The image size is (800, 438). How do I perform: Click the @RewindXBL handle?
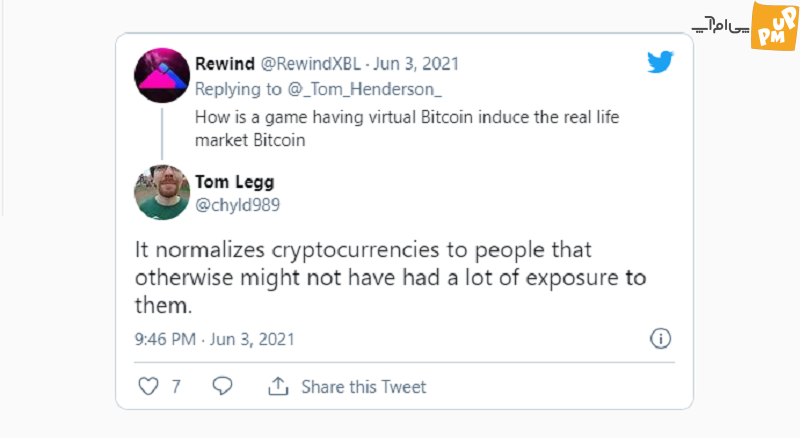pyautogui.click(x=310, y=64)
